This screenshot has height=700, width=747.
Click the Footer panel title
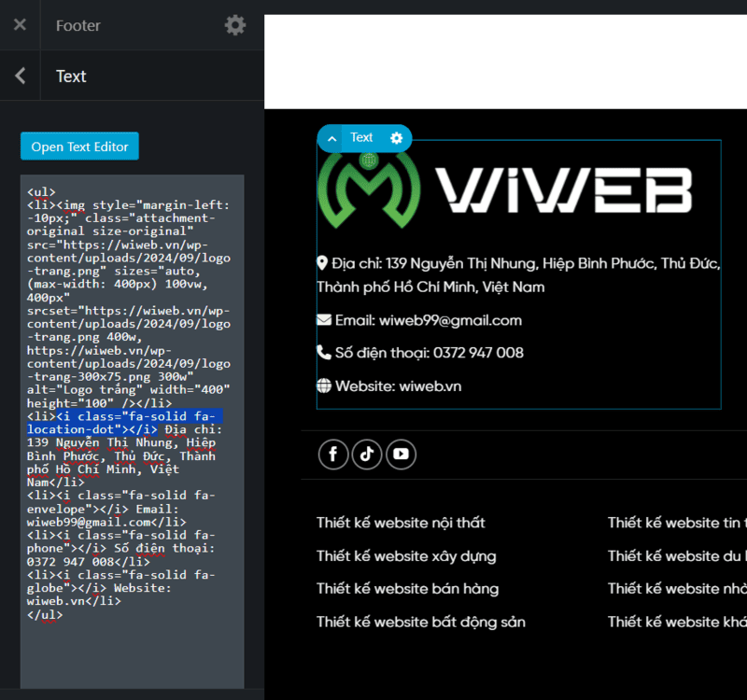[78, 26]
